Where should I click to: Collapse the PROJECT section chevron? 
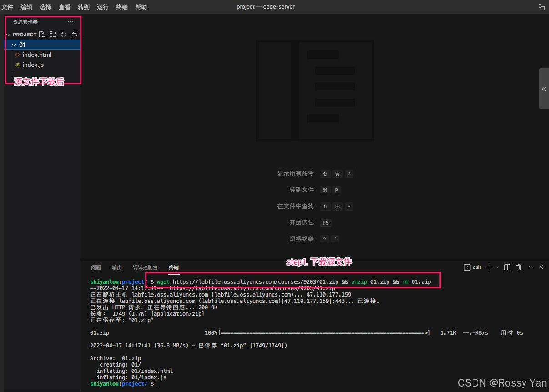point(8,35)
